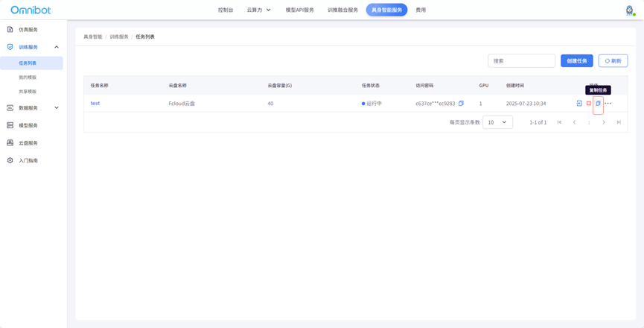The image size is (644, 328).
Task: Click the Fcloud云盘 cell
Action: pos(182,104)
